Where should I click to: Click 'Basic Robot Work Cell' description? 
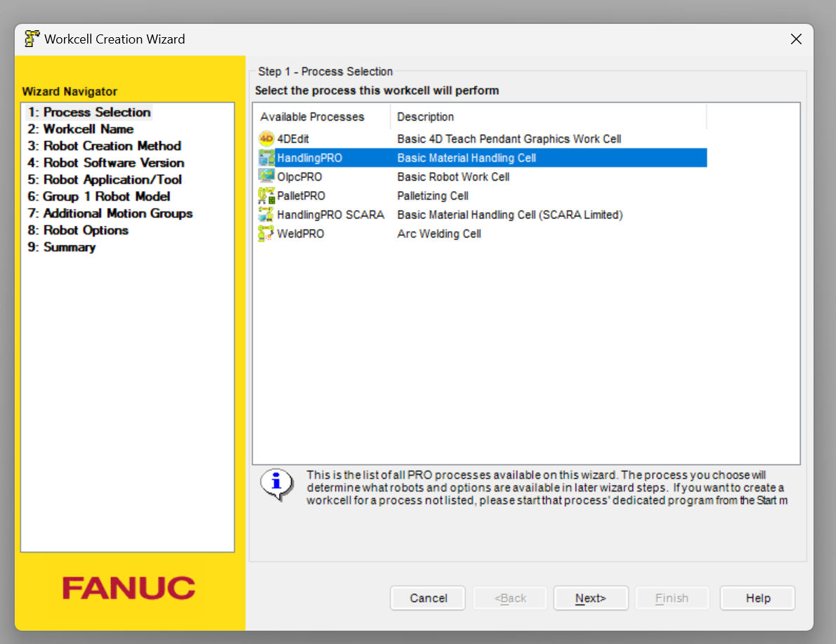[453, 177]
